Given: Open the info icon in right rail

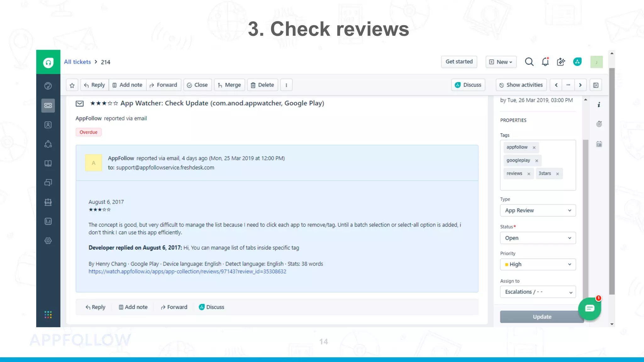Looking at the screenshot, I should pos(599,105).
